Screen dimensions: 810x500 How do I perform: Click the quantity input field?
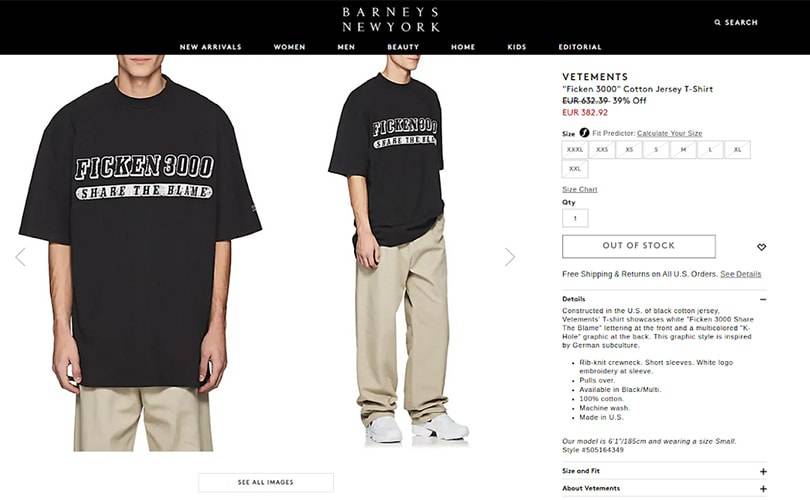(575, 218)
